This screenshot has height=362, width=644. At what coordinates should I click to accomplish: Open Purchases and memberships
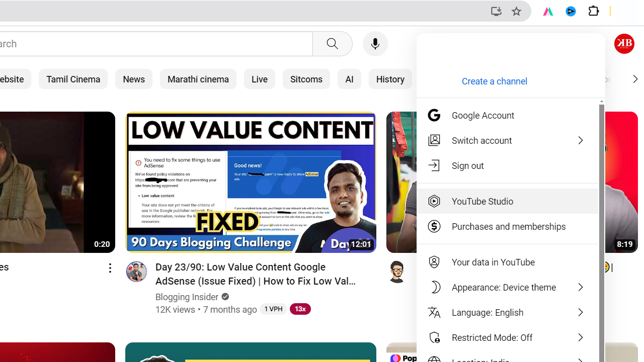coord(507,226)
